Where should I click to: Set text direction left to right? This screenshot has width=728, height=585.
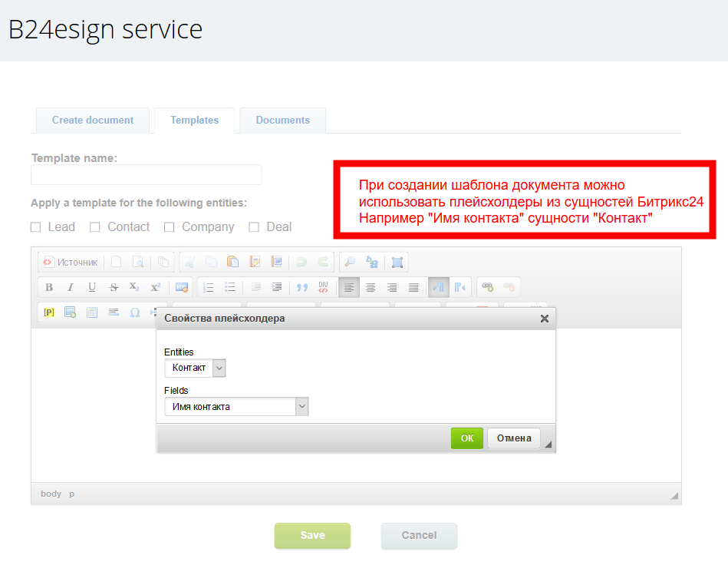(438, 287)
